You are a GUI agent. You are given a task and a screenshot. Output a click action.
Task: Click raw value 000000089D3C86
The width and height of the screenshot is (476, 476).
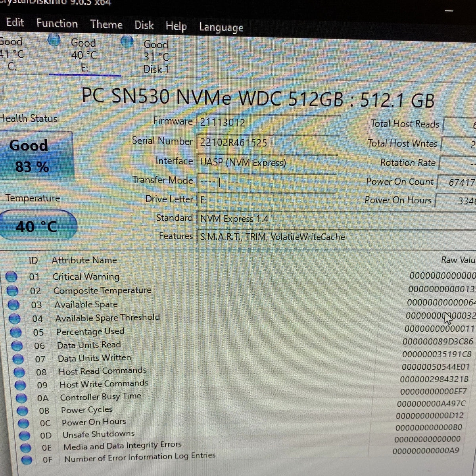(438, 342)
